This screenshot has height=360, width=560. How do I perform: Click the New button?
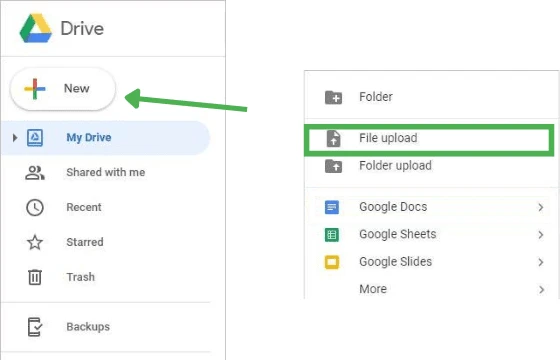(x=63, y=89)
